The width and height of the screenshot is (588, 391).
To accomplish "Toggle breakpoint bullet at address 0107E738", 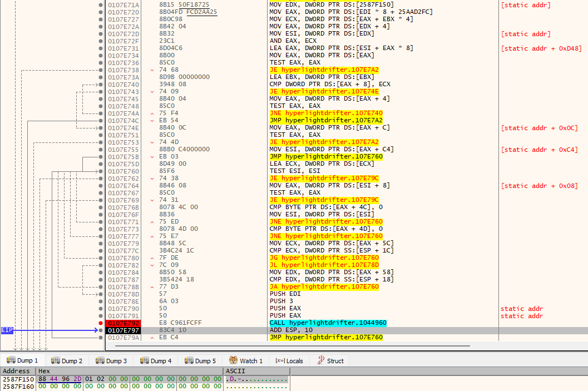I will 101,70.
